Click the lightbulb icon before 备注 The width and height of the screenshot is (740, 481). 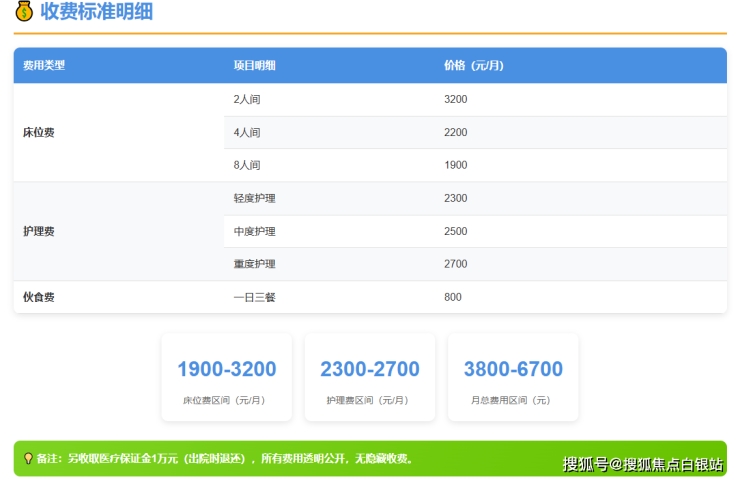(27, 459)
